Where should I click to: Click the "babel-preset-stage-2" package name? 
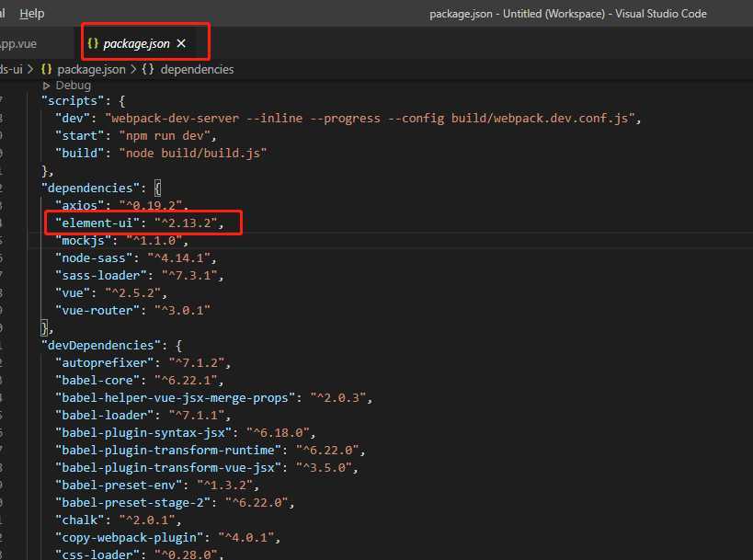[132, 502]
